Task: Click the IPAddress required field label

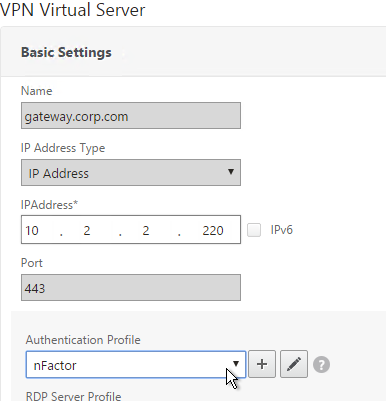Action: coord(49,205)
